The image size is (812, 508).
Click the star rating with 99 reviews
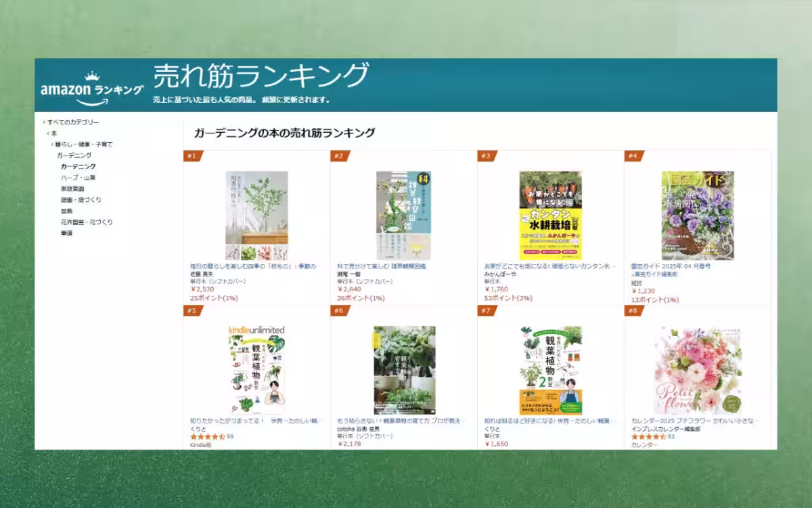click(207, 437)
